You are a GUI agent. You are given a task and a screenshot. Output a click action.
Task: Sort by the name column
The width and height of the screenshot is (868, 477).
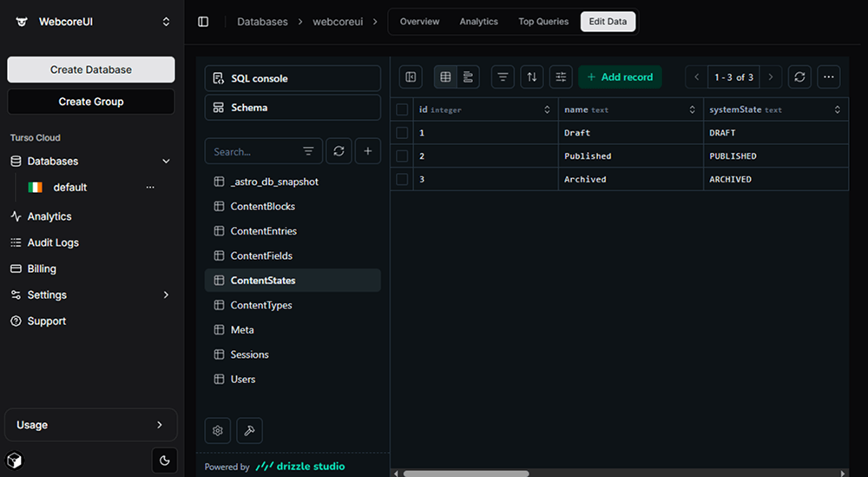pos(692,109)
